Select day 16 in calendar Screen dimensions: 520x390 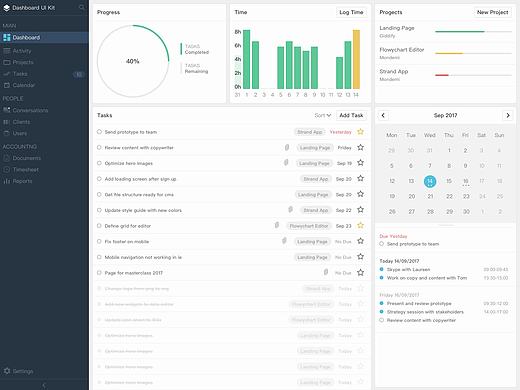[x=466, y=181]
